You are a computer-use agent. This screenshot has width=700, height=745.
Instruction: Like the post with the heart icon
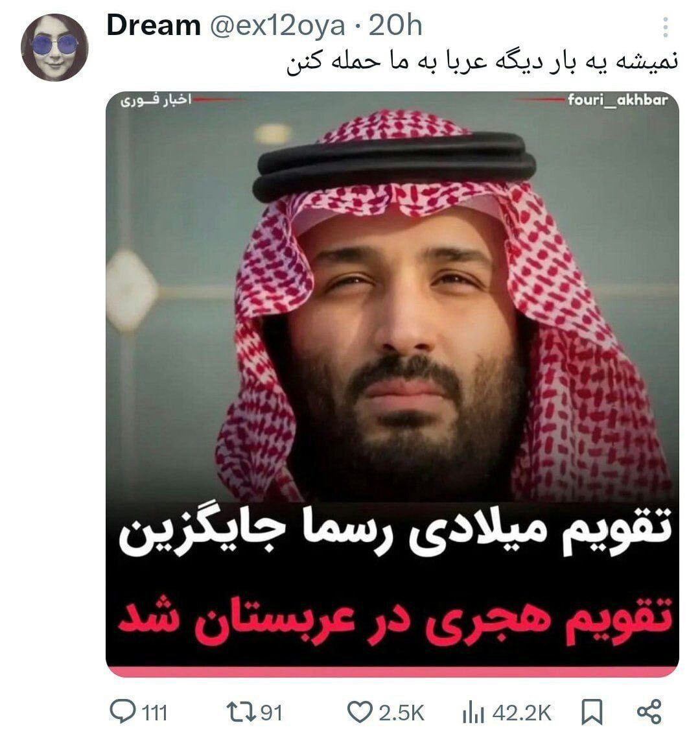pos(360,712)
